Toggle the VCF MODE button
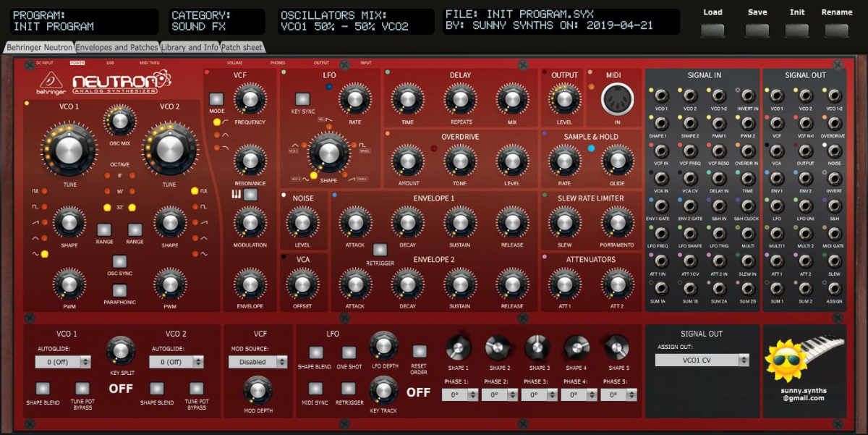Viewport: 868px width, 435px height. [216, 99]
